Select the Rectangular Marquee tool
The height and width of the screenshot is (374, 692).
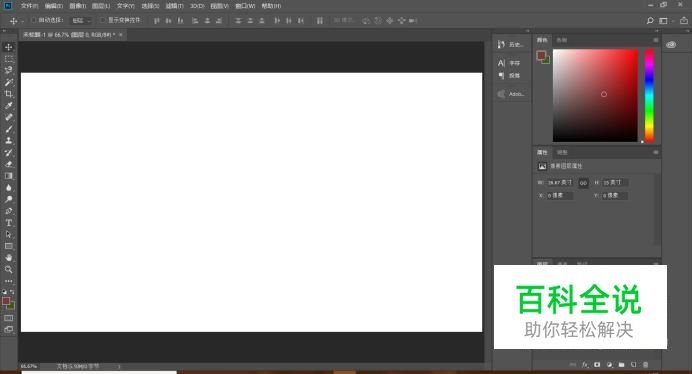pos(8,59)
